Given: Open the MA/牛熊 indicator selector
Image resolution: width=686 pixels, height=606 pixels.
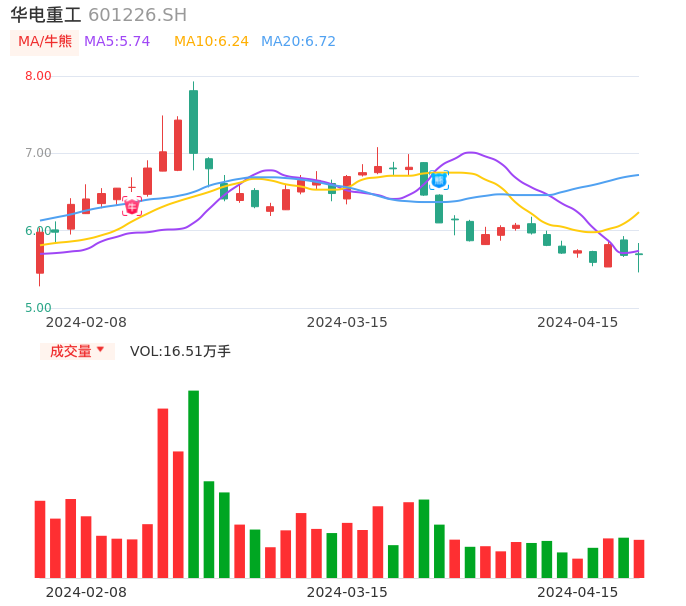Looking at the screenshot, I should click(x=44, y=42).
